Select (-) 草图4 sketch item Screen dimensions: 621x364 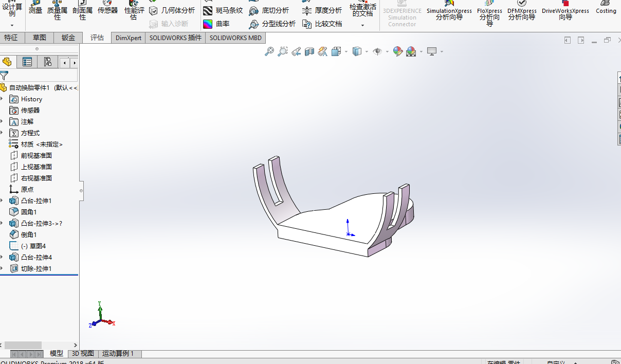[x=28, y=246]
